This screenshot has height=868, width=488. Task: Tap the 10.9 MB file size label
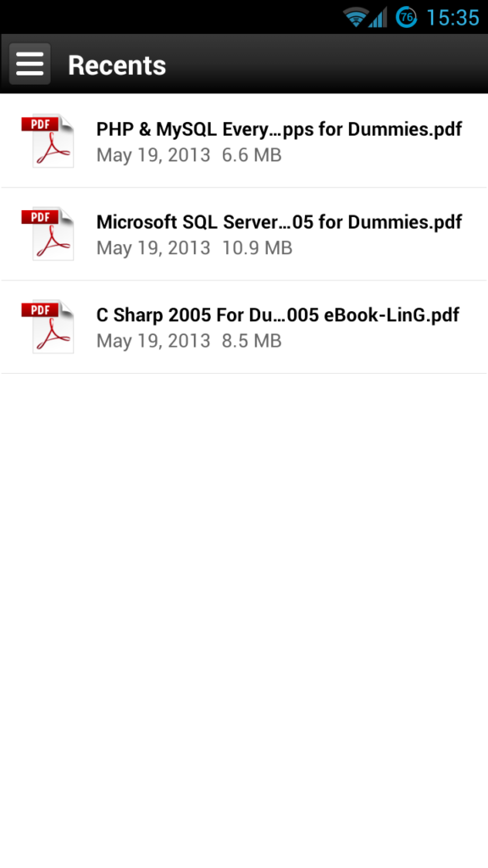click(257, 248)
